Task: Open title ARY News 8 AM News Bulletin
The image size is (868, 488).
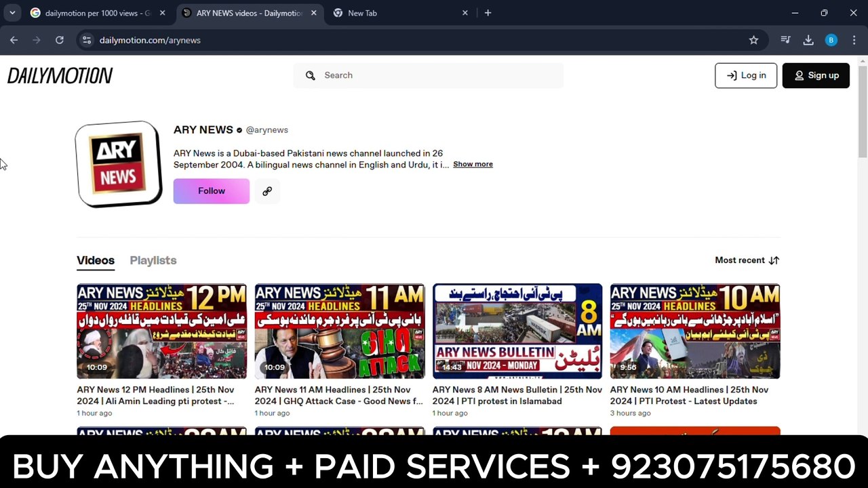Action: pos(517,395)
